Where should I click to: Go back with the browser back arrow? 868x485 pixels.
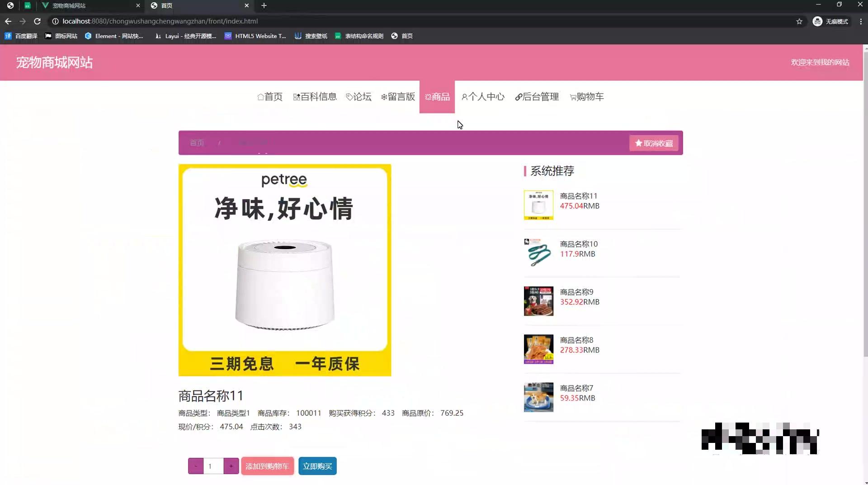tap(8, 21)
